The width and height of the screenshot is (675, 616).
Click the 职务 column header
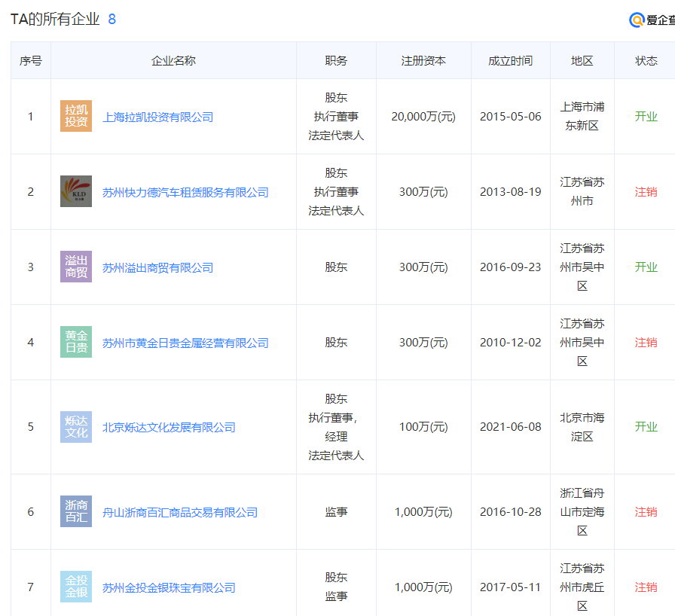coord(336,61)
